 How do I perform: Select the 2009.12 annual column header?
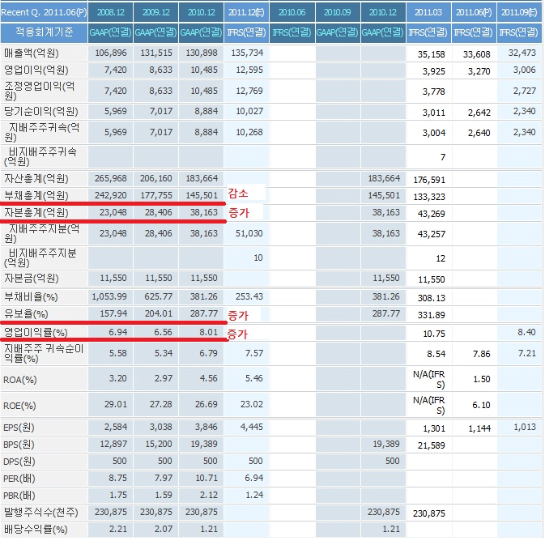tap(156, 13)
